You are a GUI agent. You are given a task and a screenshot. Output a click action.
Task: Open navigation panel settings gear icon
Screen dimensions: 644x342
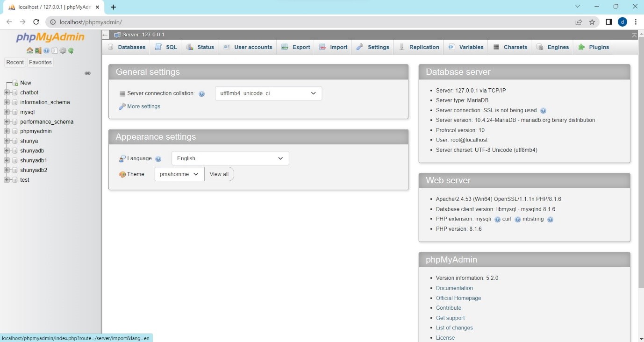coord(63,50)
